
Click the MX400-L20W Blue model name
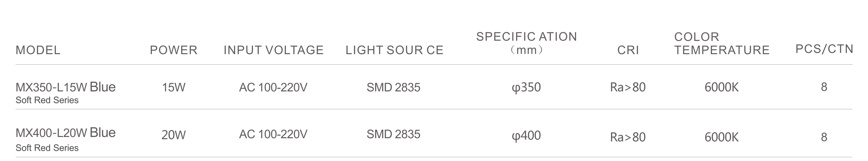[66, 133]
